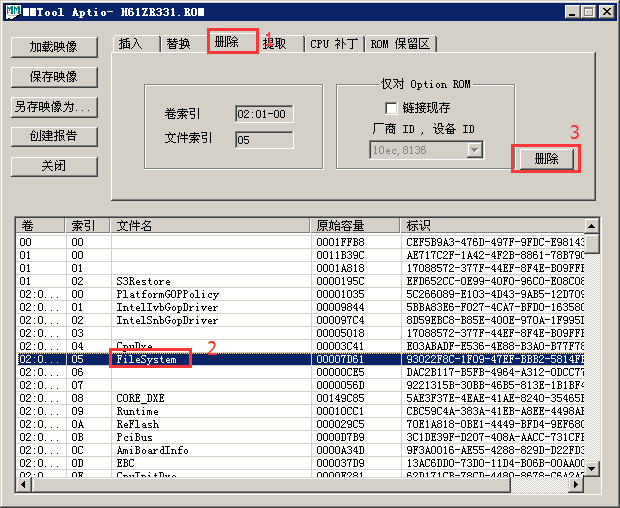The image size is (620, 508).
Task: Open the CPU 补丁 tab
Action: point(333,44)
